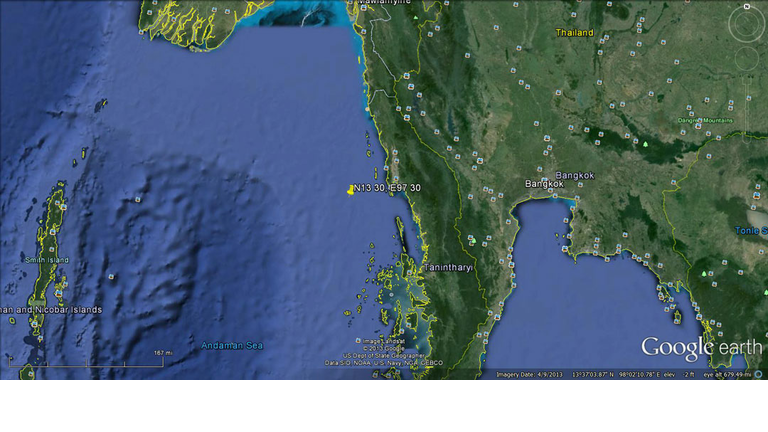Click the 'elev -2 ft' readout
768x432 pixels.
(x=679, y=375)
